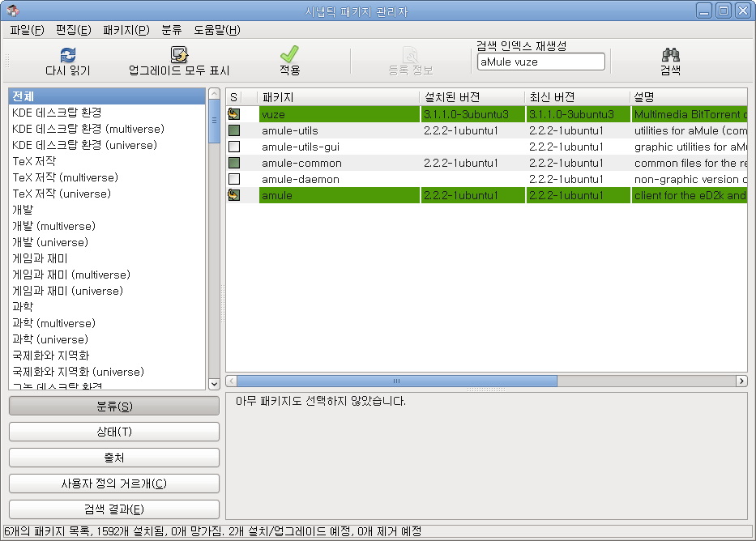This screenshot has height=541, width=756.
Task: Click the 등록 정보 properties icon
Action: 410,55
